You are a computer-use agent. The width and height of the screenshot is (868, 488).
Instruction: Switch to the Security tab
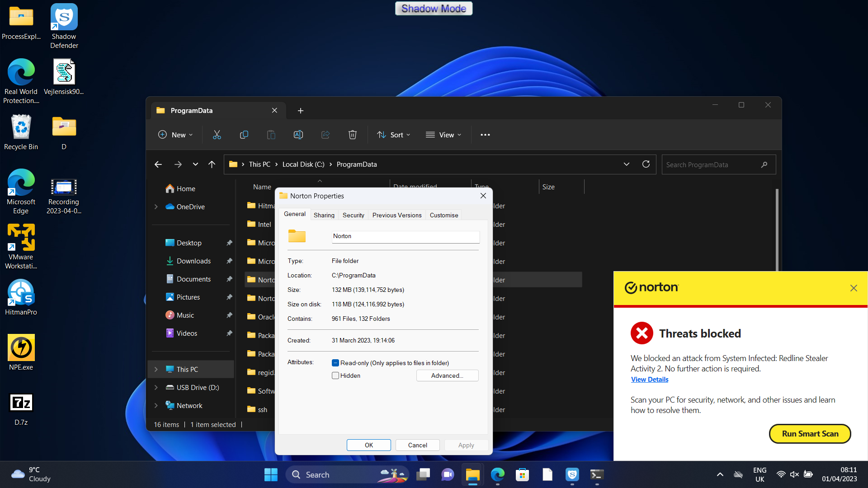[x=353, y=215]
